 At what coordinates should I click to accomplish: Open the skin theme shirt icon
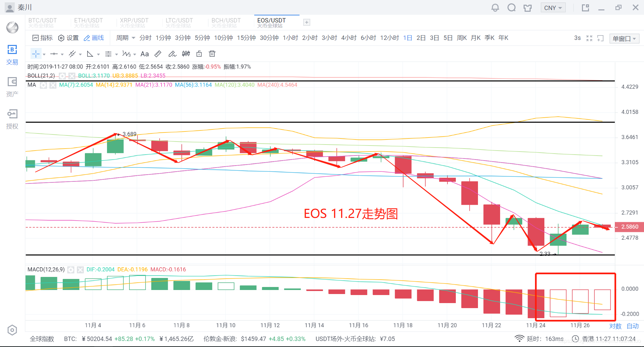pos(528,8)
